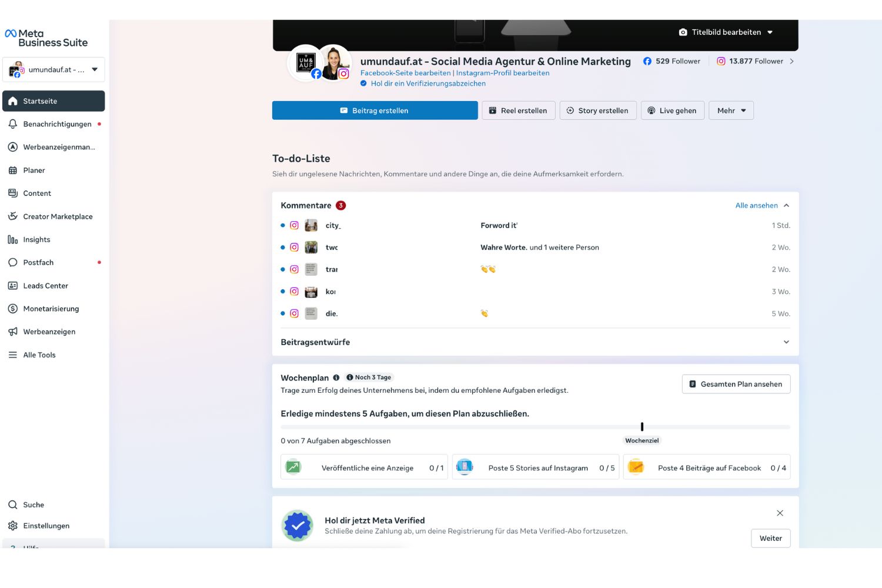Image resolution: width=882 pixels, height=588 pixels.
Task: Click chevron arrow next to 13.877 Follower
Action: coord(792,61)
